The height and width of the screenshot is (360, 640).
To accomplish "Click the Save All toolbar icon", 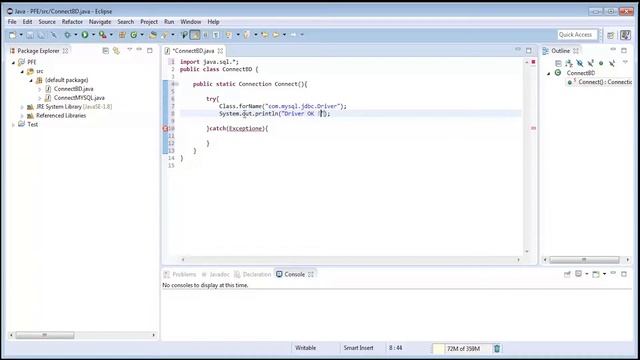I will [42, 35].
